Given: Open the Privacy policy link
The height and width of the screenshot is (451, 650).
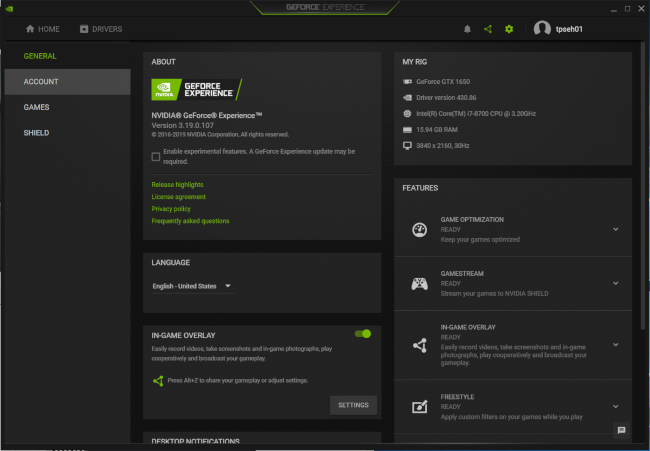Looking at the screenshot, I should point(171,209).
